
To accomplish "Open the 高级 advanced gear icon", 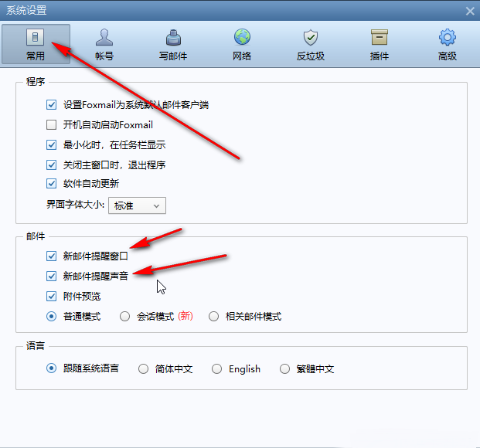I will pyautogui.click(x=448, y=37).
